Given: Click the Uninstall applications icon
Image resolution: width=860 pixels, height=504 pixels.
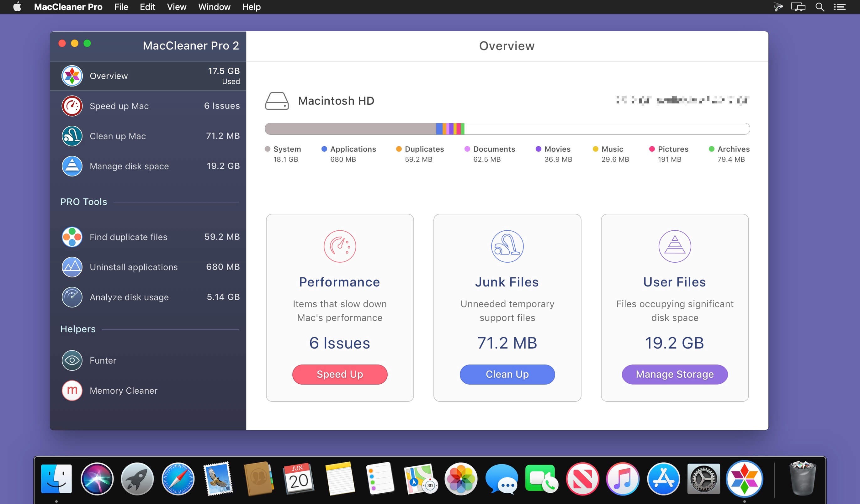Looking at the screenshot, I should click(x=72, y=267).
